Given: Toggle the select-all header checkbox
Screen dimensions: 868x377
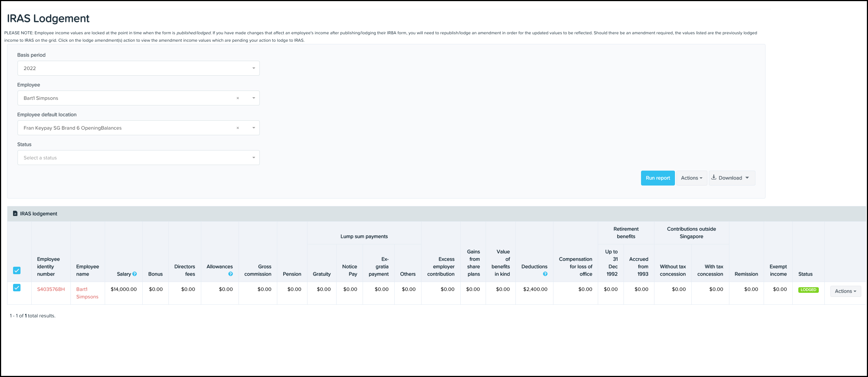Looking at the screenshot, I should coord(17,270).
